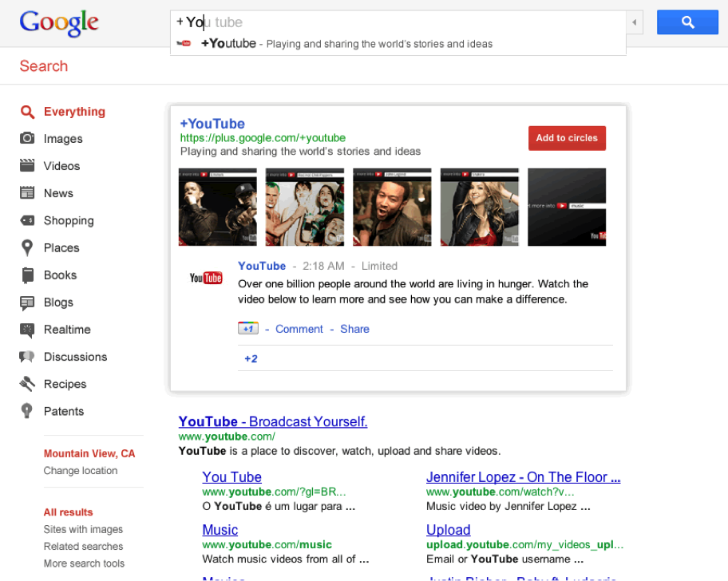Click the blue search magnifier button
The image size is (728, 581).
pyautogui.click(x=687, y=22)
